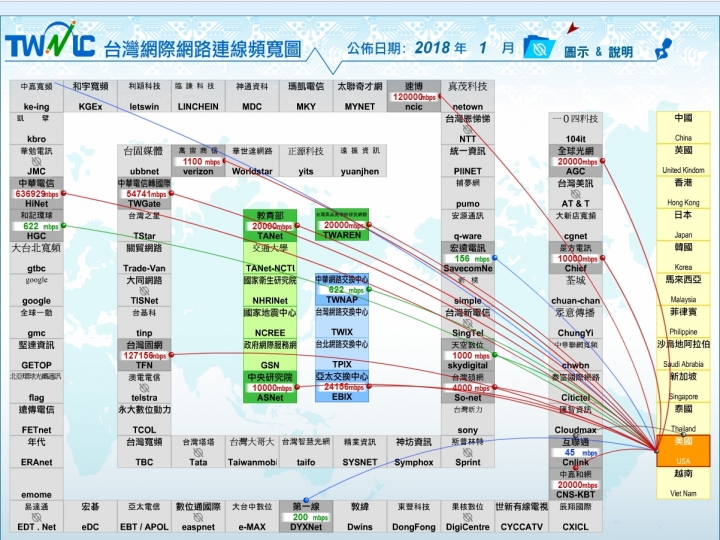
Task: Click the no-link icon in Tata cell
Action: 198,452
